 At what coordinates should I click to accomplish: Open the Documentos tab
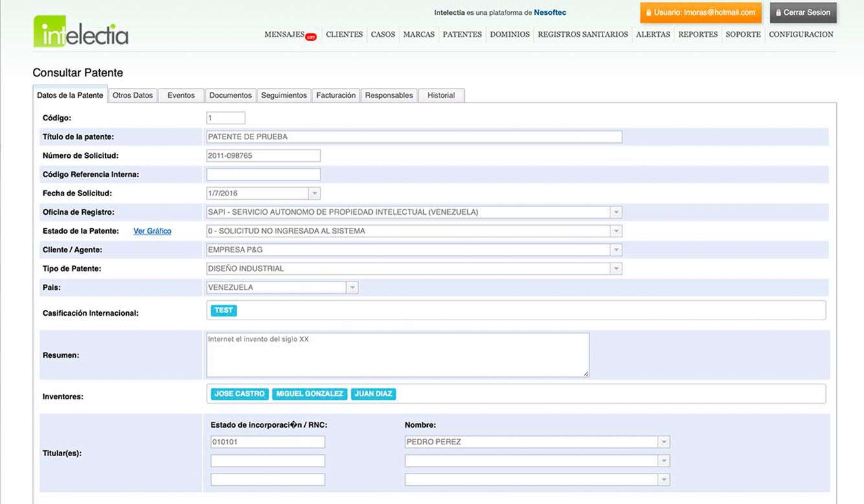230,95
